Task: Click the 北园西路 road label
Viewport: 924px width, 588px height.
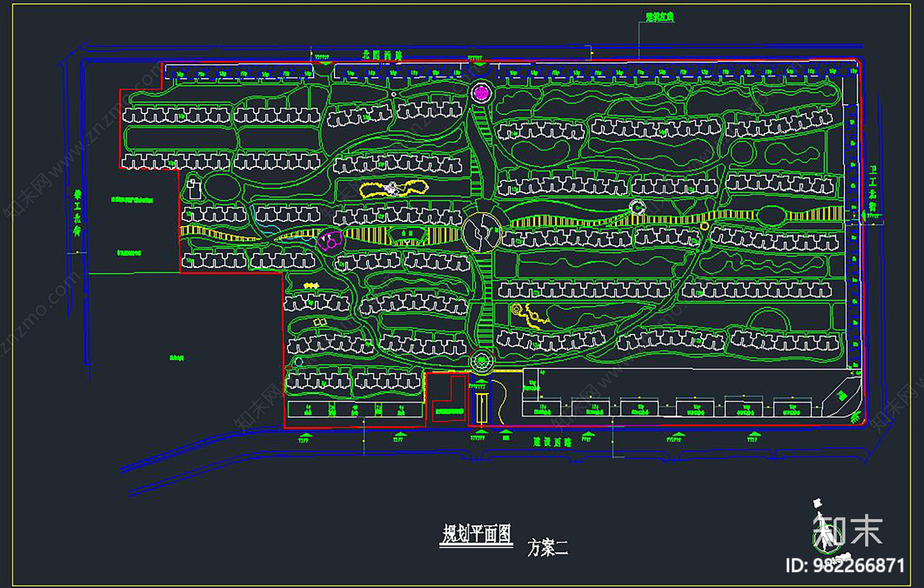Action: pyautogui.click(x=382, y=55)
